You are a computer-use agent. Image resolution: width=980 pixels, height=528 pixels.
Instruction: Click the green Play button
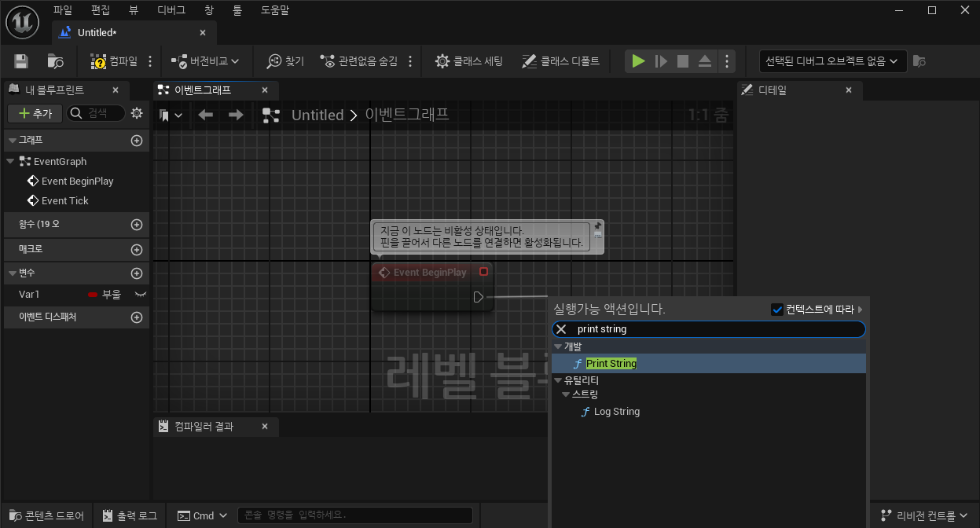639,61
